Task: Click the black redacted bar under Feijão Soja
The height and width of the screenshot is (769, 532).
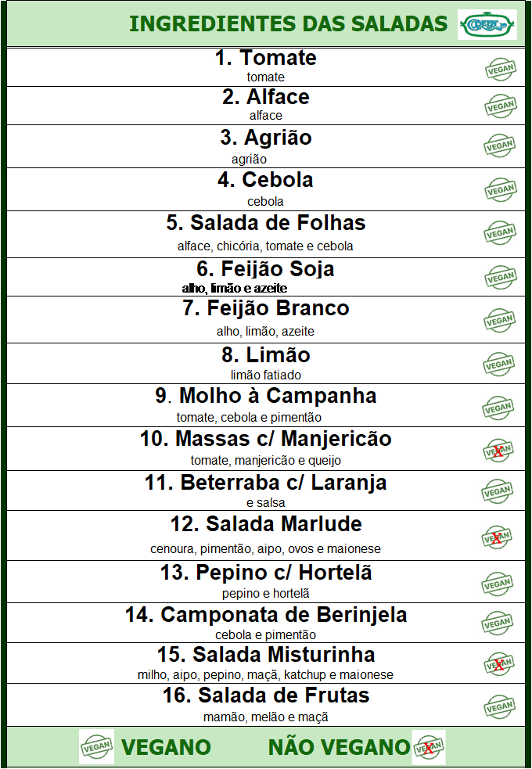Action: click(x=202, y=288)
